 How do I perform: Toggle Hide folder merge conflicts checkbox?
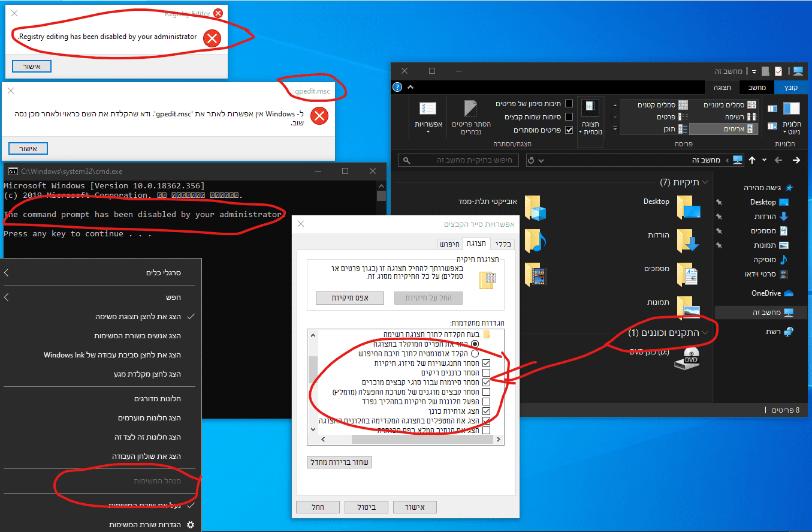click(x=486, y=363)
